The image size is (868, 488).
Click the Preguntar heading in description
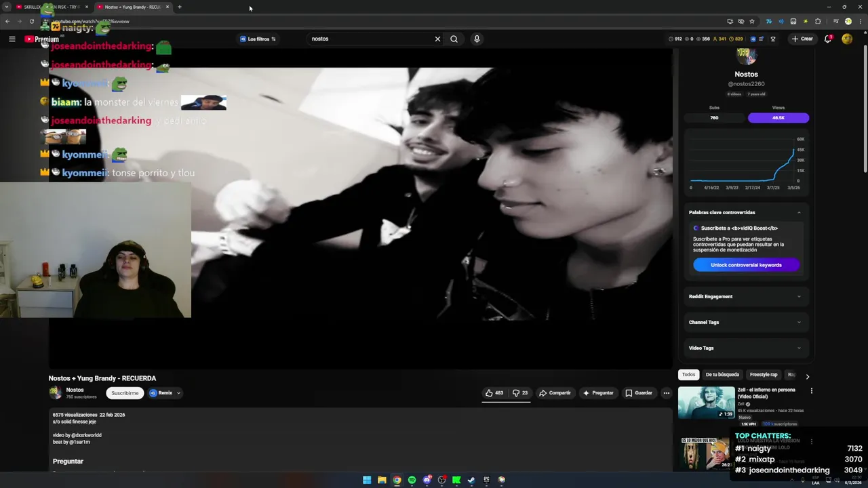68,461
